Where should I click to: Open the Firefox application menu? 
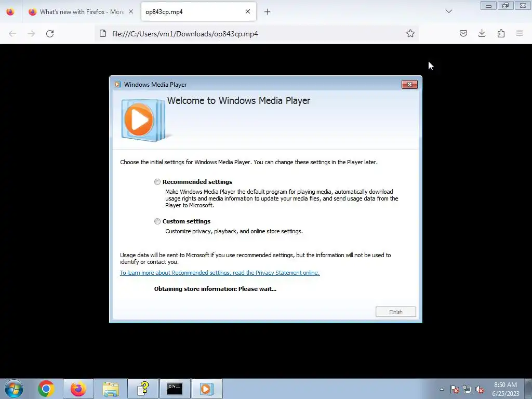(x=520, y=33)
